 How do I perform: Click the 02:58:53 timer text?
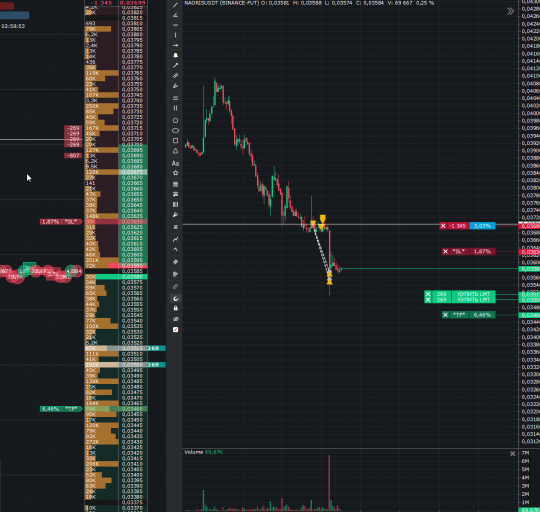(13, 26)
